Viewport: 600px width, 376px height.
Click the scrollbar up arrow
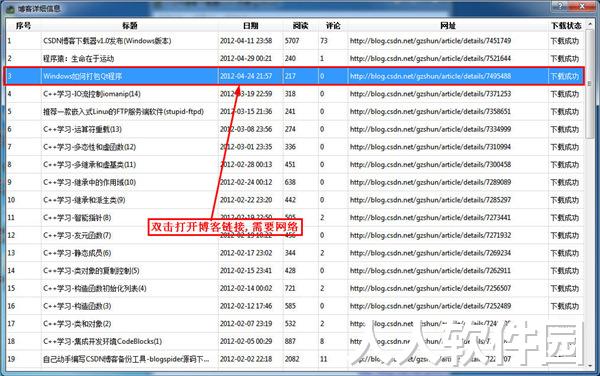point(590,24)
